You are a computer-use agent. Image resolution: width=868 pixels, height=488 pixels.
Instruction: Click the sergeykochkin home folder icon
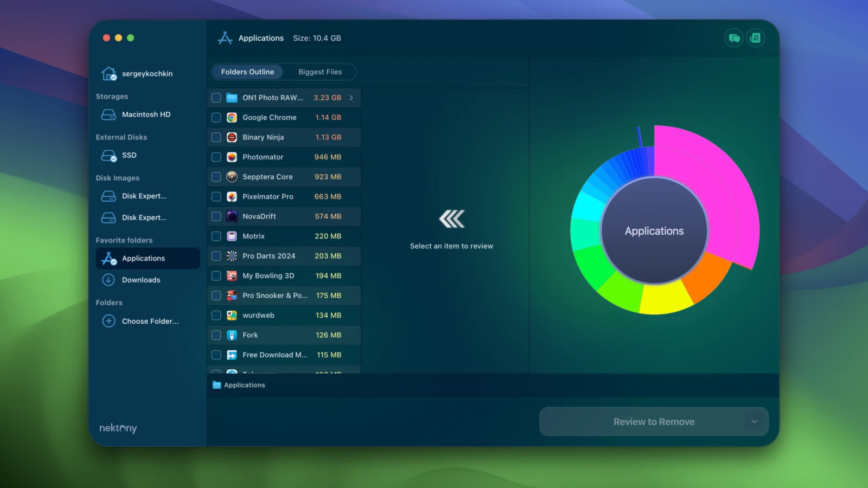pos(109,74)
